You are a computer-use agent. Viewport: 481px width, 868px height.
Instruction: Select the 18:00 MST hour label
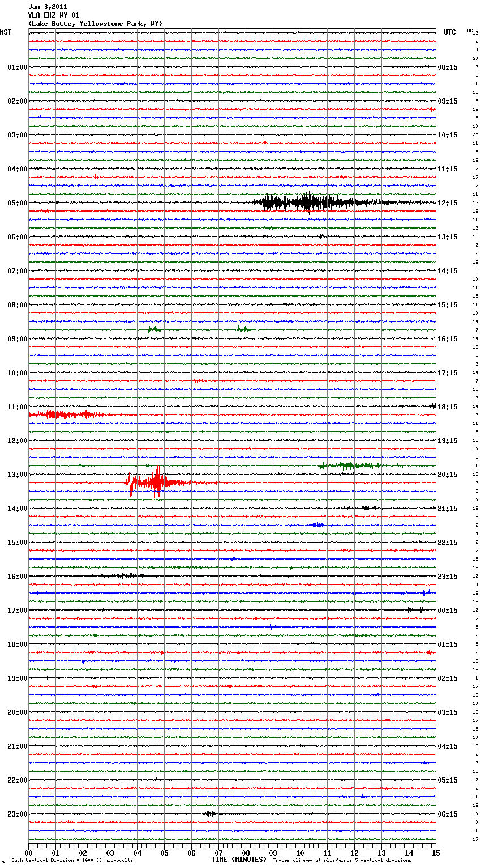click(x=18, y=644)
